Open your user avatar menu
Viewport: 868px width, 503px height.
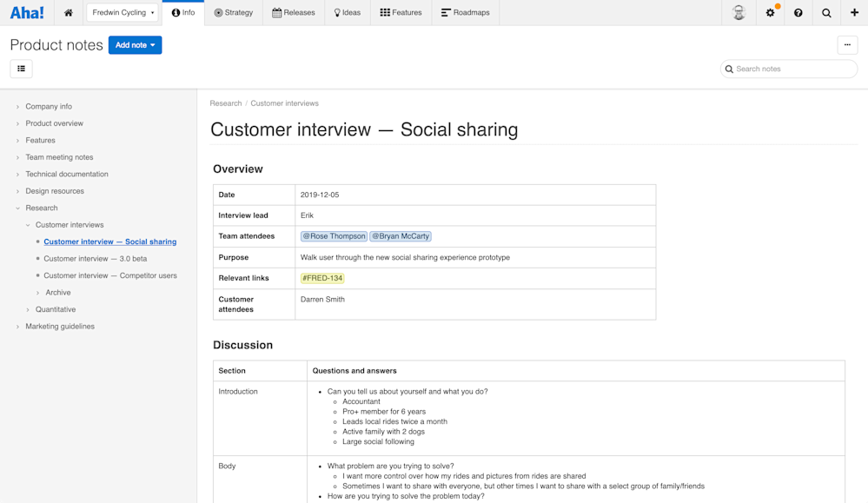(739, 12)
